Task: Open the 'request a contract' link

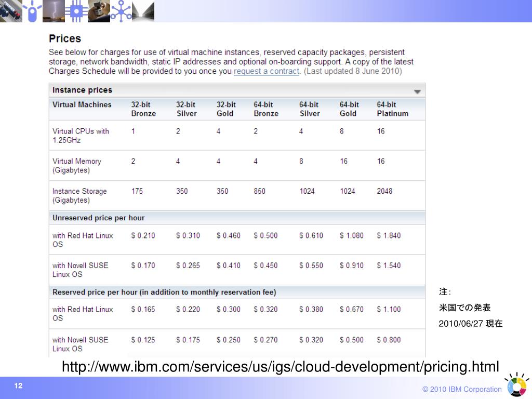Action: 267,71
